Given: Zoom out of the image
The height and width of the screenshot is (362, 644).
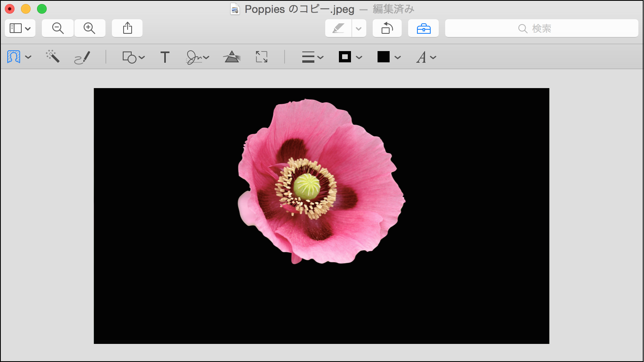Looking at the screenshot, I should [x=57, y=28].
